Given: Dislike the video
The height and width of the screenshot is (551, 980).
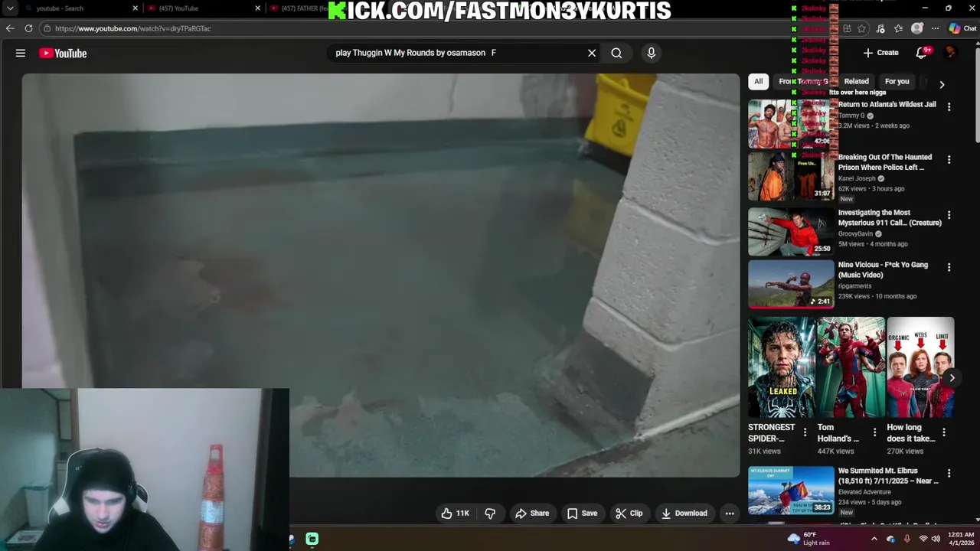Looking at the screenshot, I should coord(490,514).
